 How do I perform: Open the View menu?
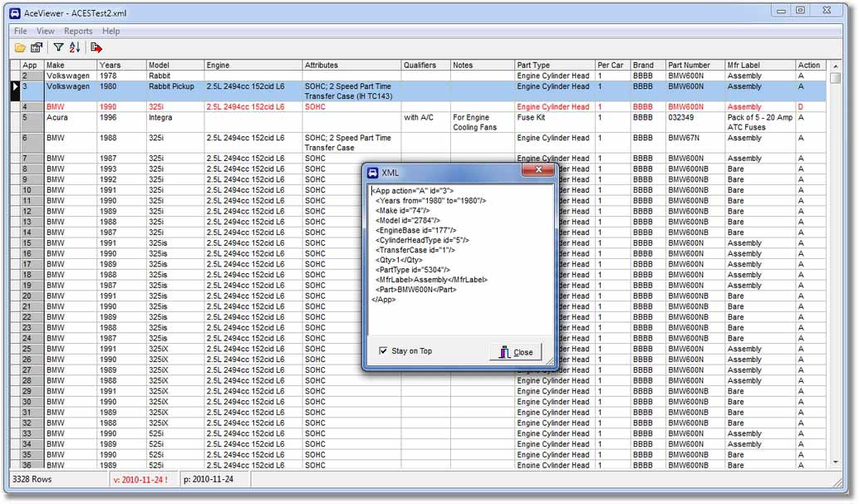(46, 31)
